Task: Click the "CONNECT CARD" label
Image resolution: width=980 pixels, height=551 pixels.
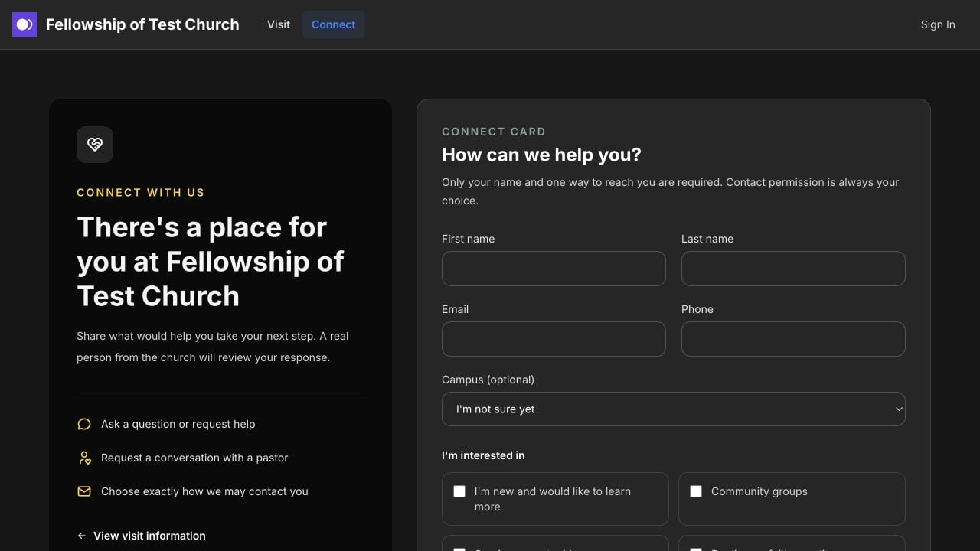Action: tap(494, 132)
